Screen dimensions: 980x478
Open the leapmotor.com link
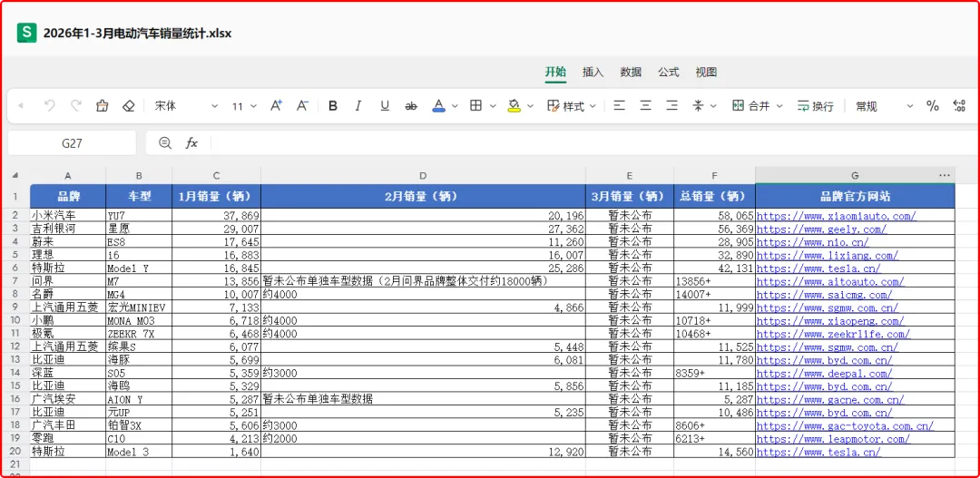coord(834,439)
